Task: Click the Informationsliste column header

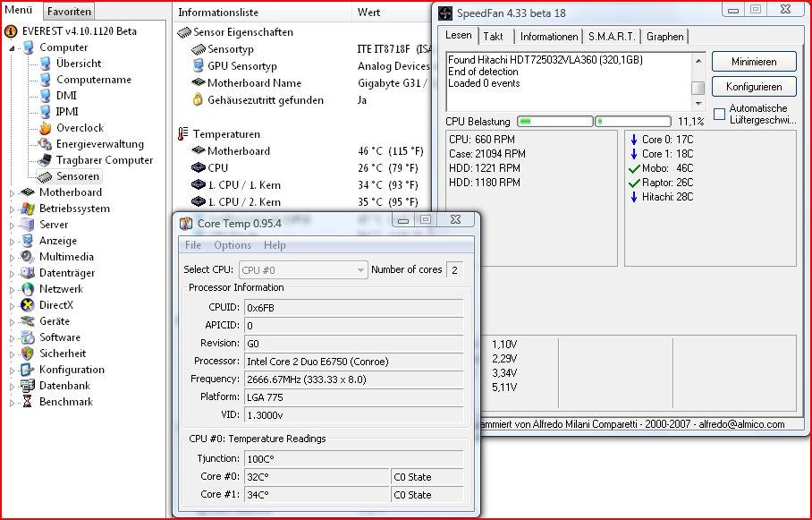Action: (262, 13)
